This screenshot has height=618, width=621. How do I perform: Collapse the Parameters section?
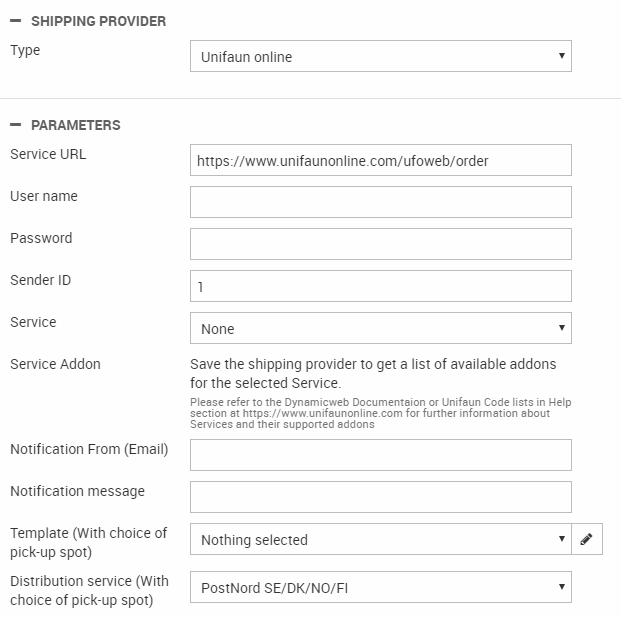pyautogui.click(x=15, y=125)
